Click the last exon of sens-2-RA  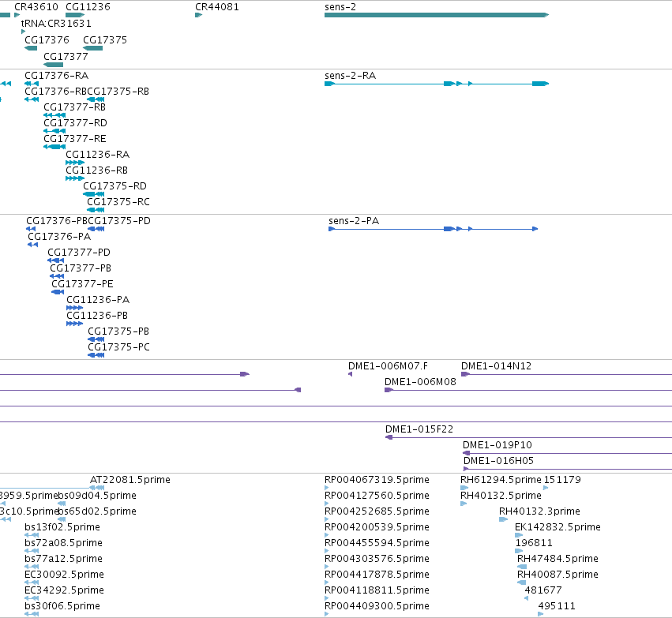(x=540, y=84)
